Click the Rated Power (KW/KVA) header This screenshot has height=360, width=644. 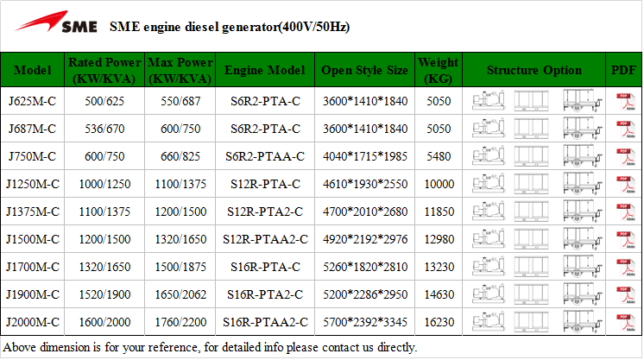pos(104,70)
